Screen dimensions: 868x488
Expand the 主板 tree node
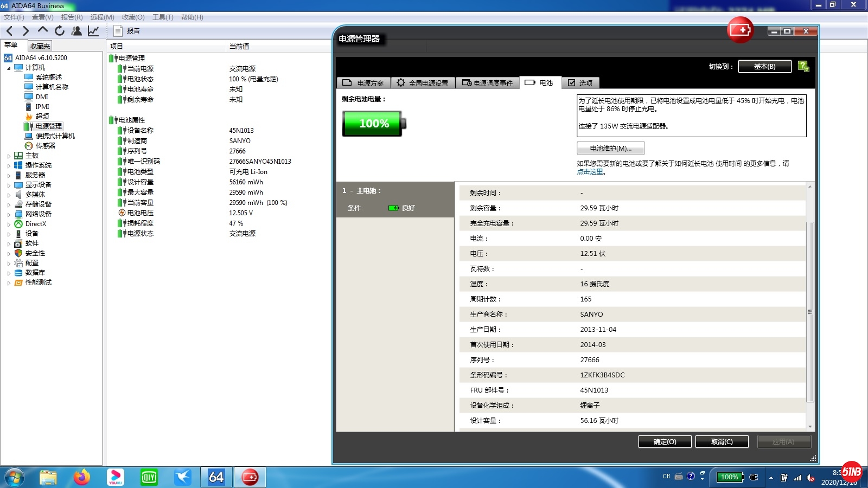[x=9, y=156]
